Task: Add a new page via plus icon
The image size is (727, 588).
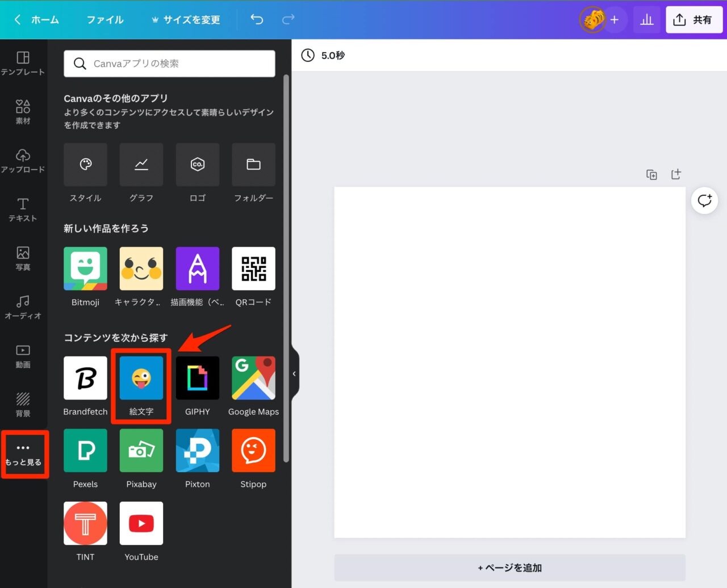Action: pos(676,174)
